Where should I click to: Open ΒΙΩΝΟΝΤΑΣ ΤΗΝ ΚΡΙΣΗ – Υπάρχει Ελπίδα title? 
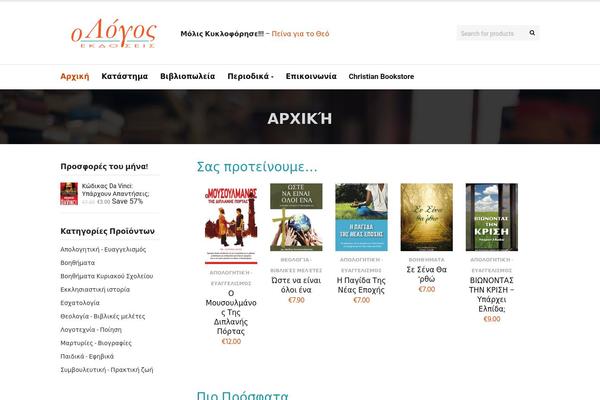[x=492, y=294]
